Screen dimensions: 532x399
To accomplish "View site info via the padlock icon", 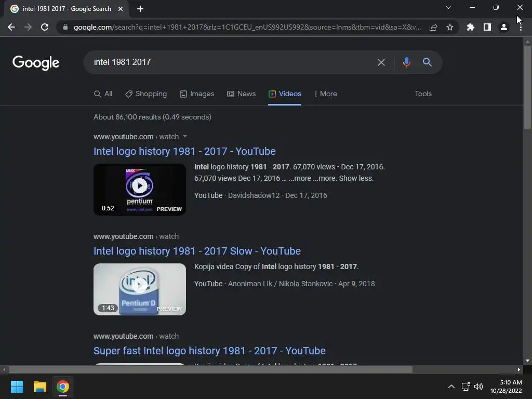I will click(65, 27).
